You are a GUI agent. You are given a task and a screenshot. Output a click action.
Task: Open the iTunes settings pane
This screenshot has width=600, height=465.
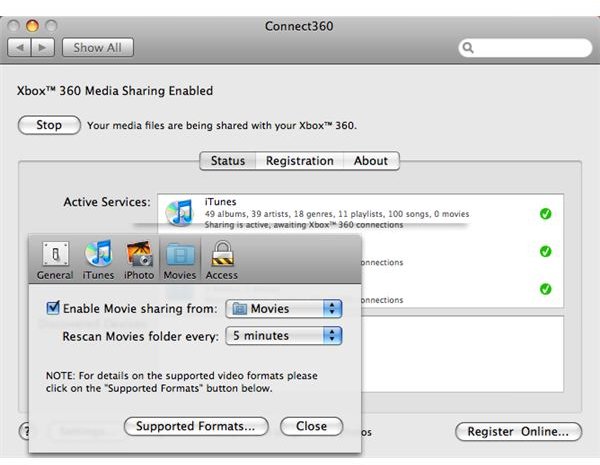98,260
